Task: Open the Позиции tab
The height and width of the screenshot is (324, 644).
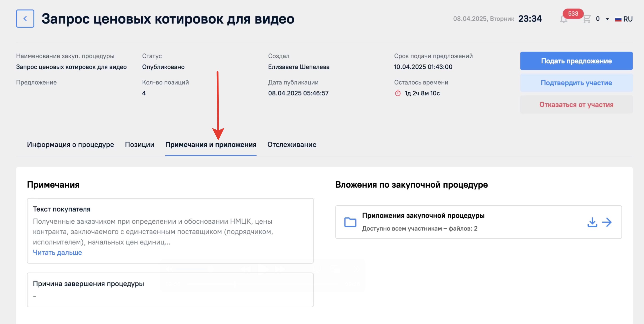Action: pyautogui.click(x=140, y=144)
